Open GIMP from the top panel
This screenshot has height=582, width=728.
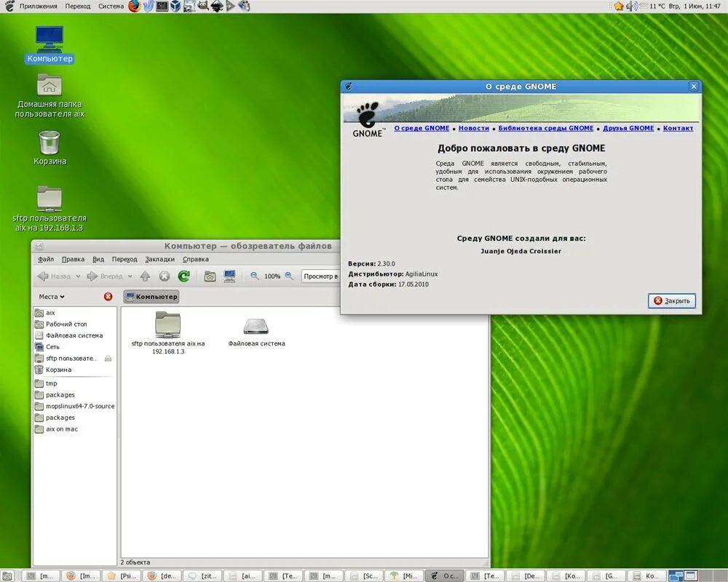[203, 6]
